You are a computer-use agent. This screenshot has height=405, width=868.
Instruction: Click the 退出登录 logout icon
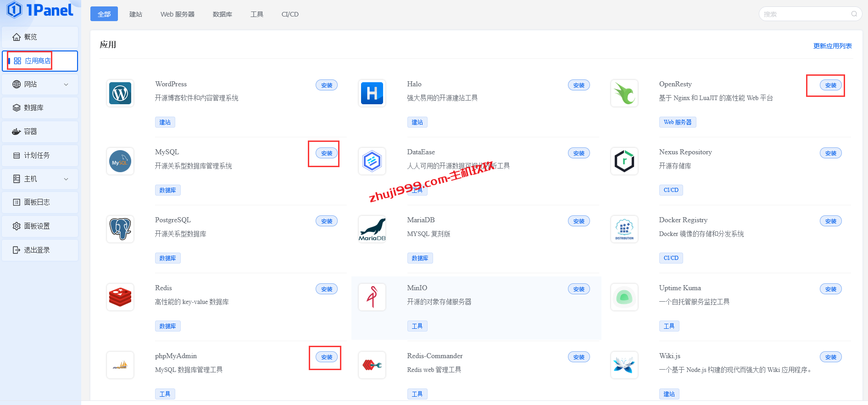(17, 250)
